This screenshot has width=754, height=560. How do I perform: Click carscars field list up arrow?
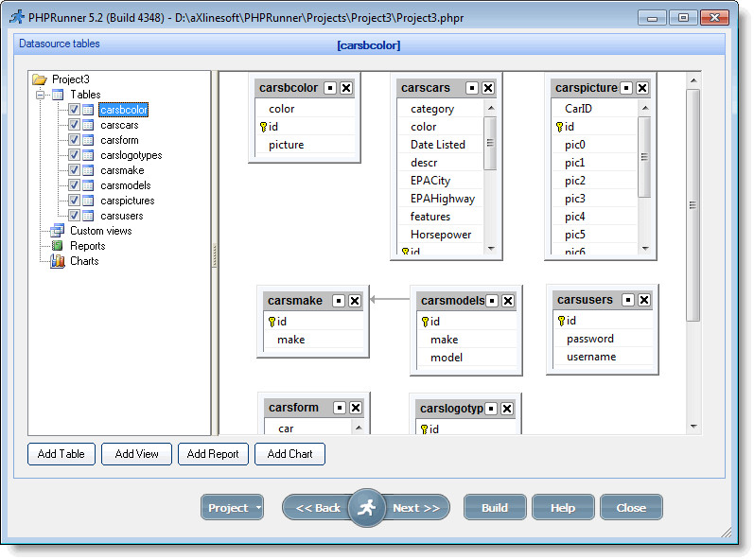point(490,108)
